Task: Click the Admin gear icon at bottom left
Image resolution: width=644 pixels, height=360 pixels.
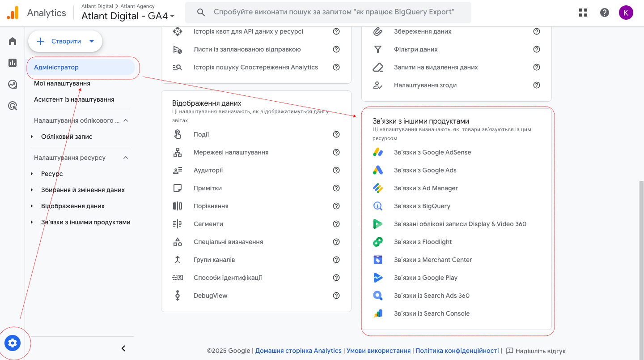Action: [13, 343]
